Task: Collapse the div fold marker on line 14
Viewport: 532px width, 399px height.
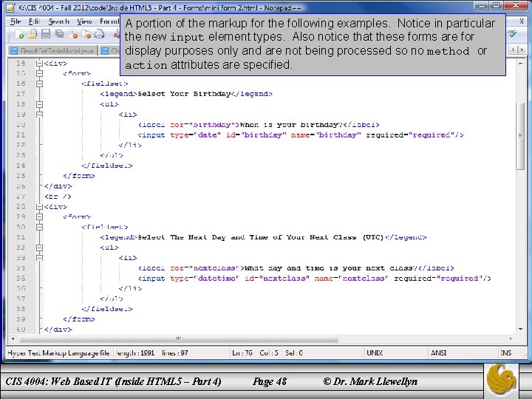Action: (x=39, y=63)
